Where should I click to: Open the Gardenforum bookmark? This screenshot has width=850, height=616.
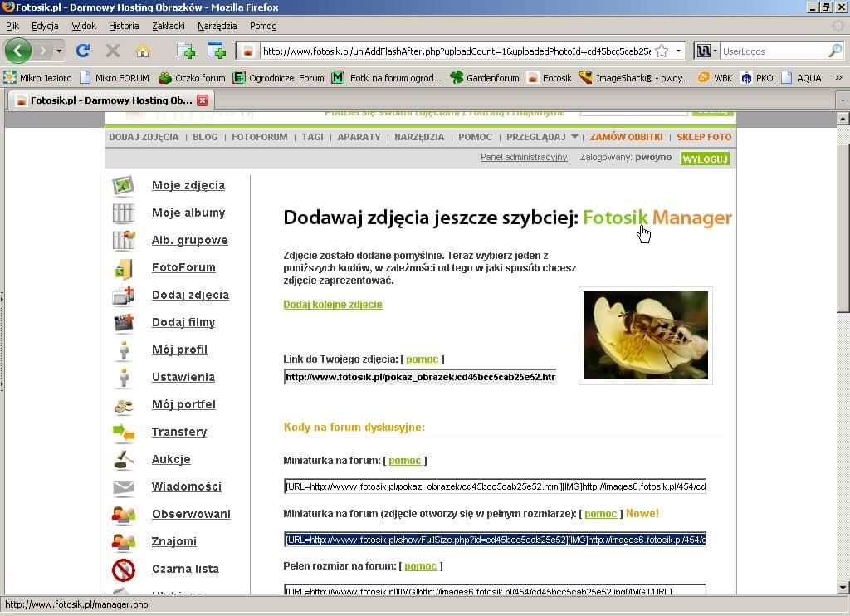pos(485,78)
